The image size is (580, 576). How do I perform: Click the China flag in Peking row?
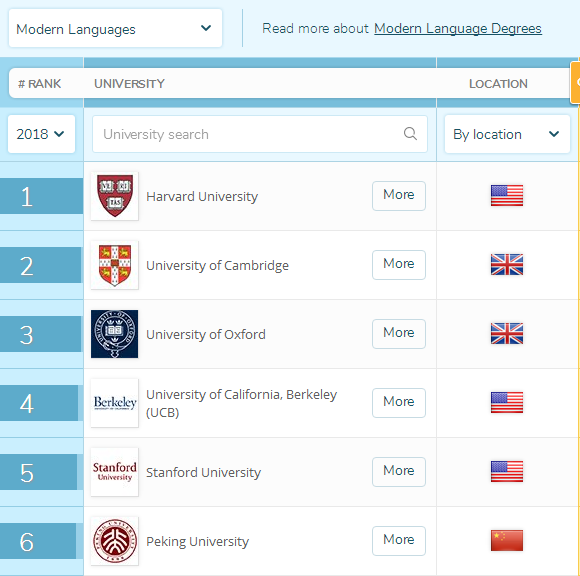(507, 540)
